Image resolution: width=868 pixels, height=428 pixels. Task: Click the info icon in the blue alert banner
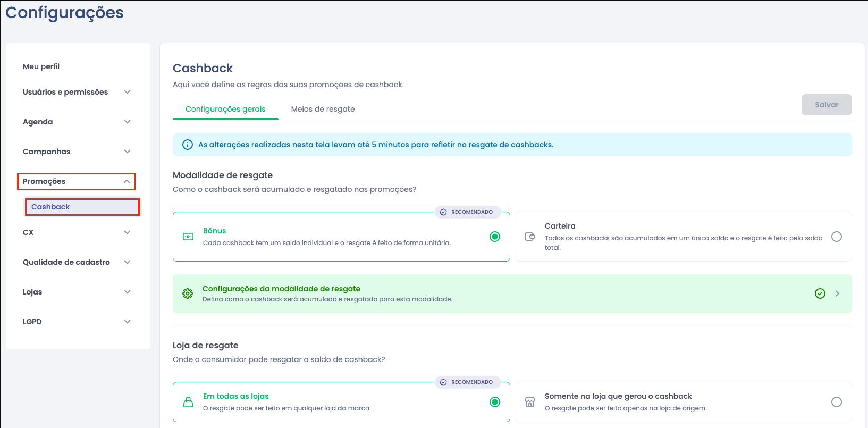[188, 145]
